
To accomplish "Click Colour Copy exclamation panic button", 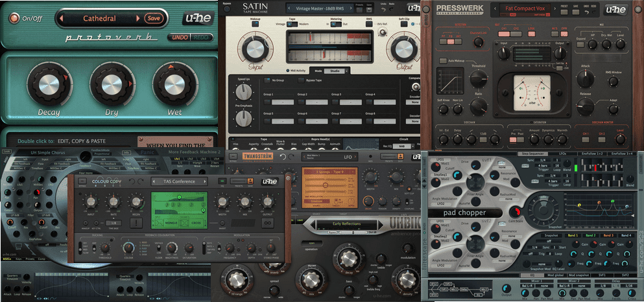I will pos(136,223).
